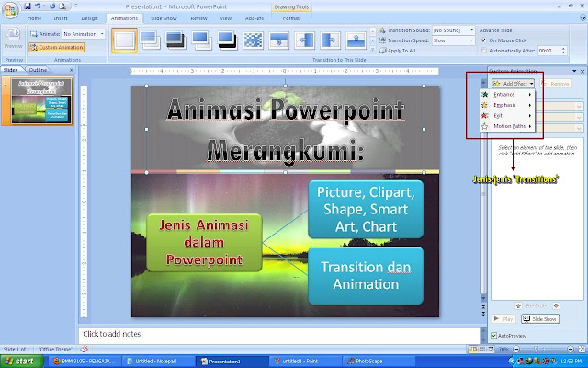Open the Drawing Tools Format tab
This screenshot has width=588, height=368.
[291, 18]
